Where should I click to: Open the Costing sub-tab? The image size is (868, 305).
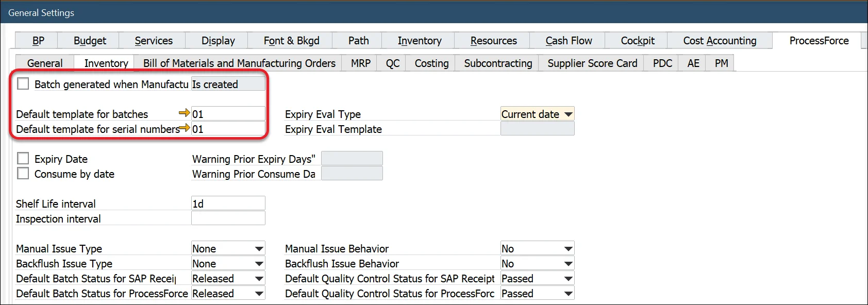click(431, 63)
